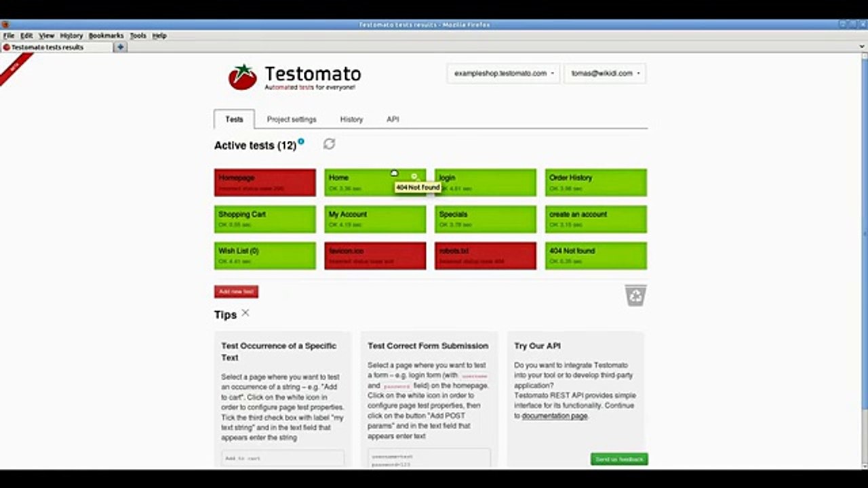Open the Shopping Cart test tile

pyautogui.click(x=265, y=219)
